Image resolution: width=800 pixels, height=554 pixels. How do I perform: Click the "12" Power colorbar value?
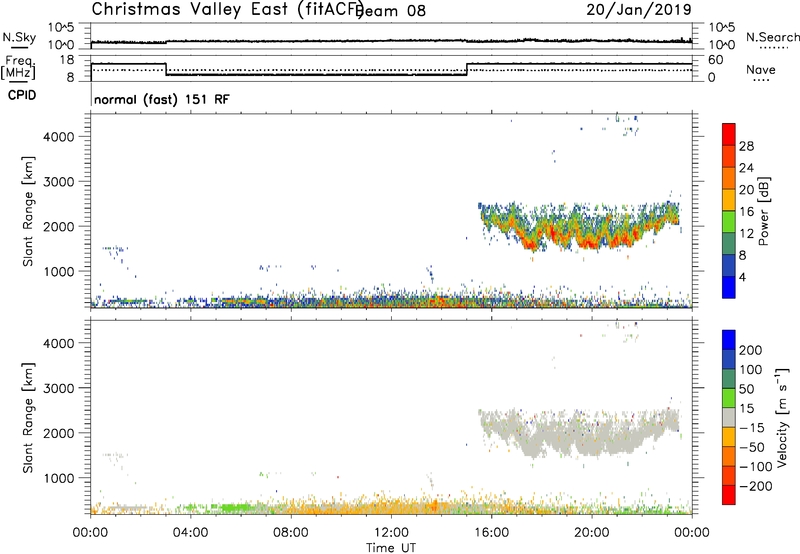click(x=746, y=234)
